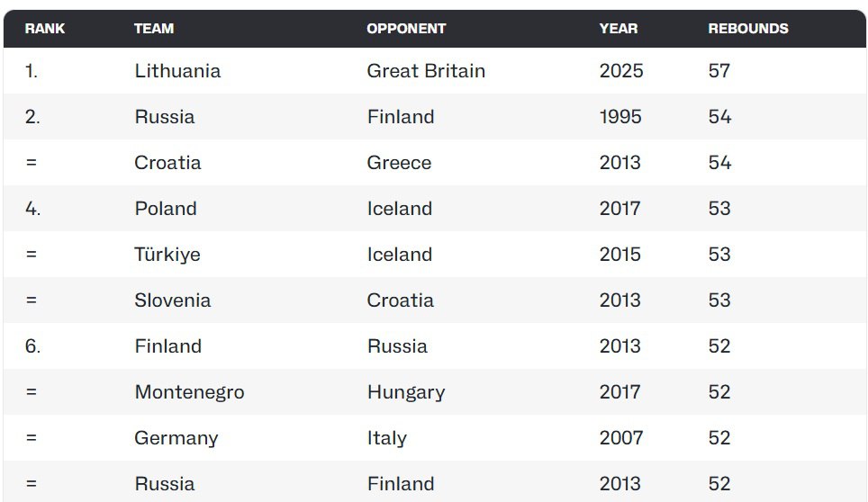Select the OPPONENT column header
This screenshot has width=868, height=502.
pyautogui.click(x=406, y=29)
